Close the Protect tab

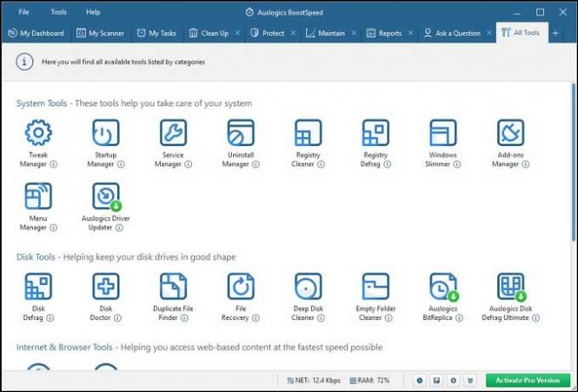pos(293,33)
